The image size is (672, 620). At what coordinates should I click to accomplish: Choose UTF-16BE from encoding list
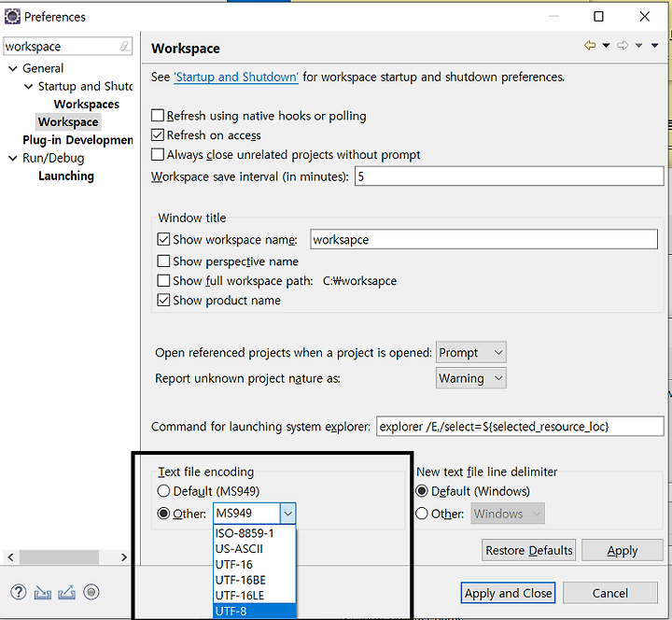point(254,580)
